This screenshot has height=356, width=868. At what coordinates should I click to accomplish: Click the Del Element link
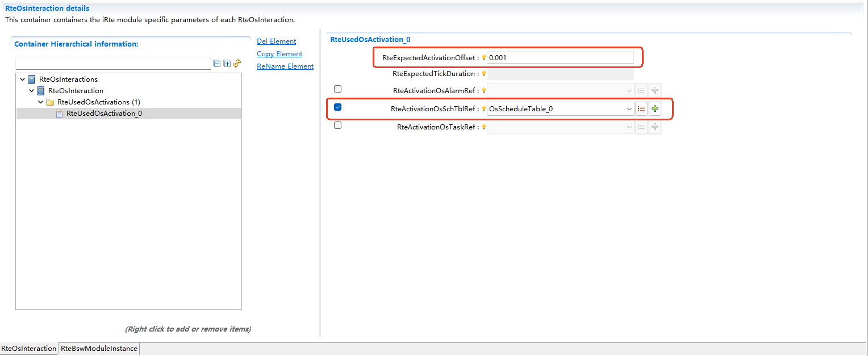click(276, 41)
